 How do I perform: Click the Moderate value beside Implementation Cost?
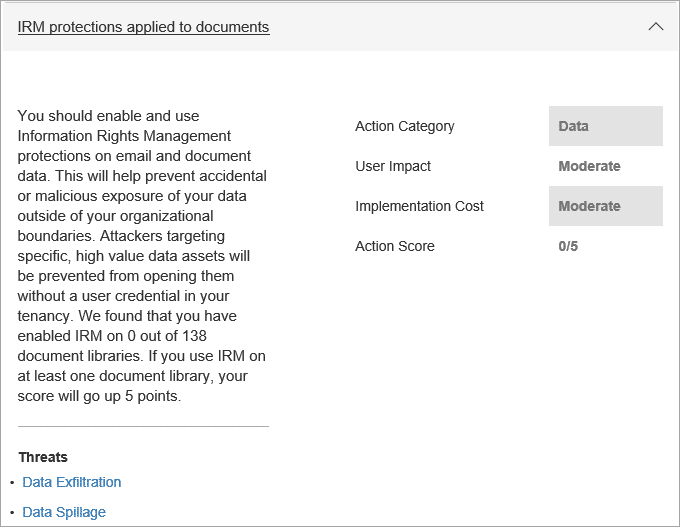pyautogui.click(x=589, y=206)
